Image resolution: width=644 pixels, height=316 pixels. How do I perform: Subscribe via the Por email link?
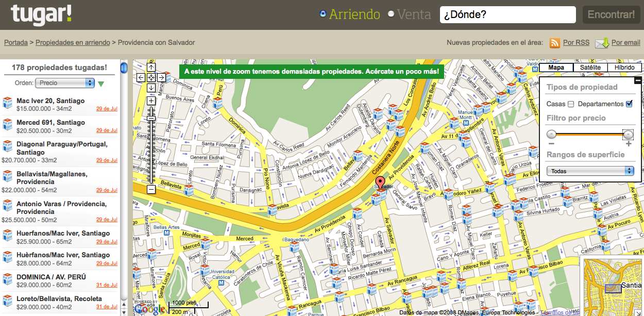point(625,42)
